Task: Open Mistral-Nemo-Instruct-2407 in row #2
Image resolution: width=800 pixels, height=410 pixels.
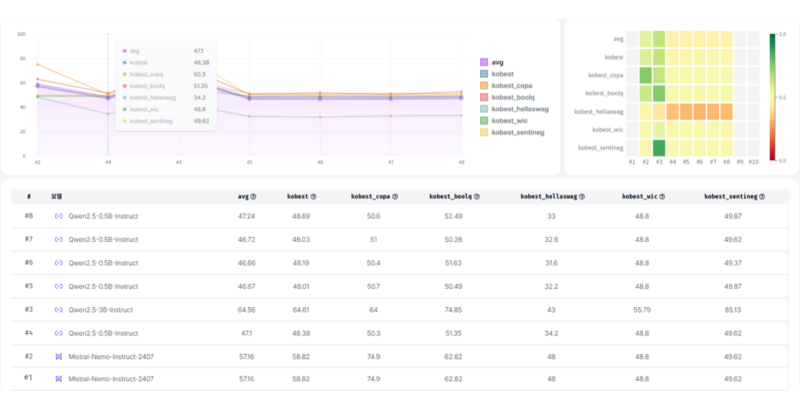Action: [x=111, y=356]
